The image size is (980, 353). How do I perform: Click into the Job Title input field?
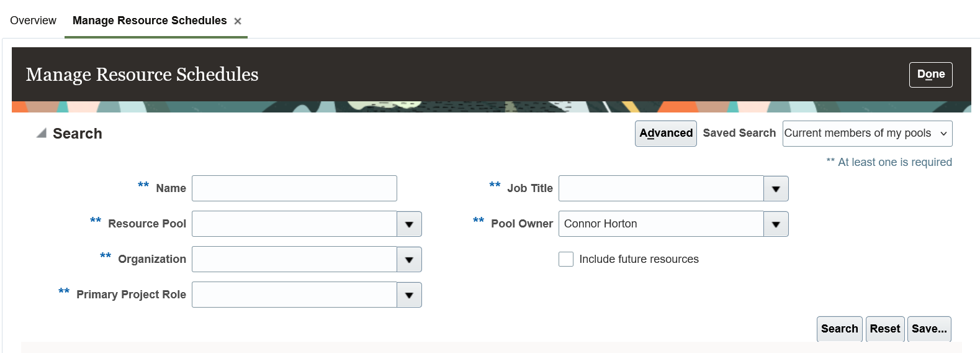(660, 189)
